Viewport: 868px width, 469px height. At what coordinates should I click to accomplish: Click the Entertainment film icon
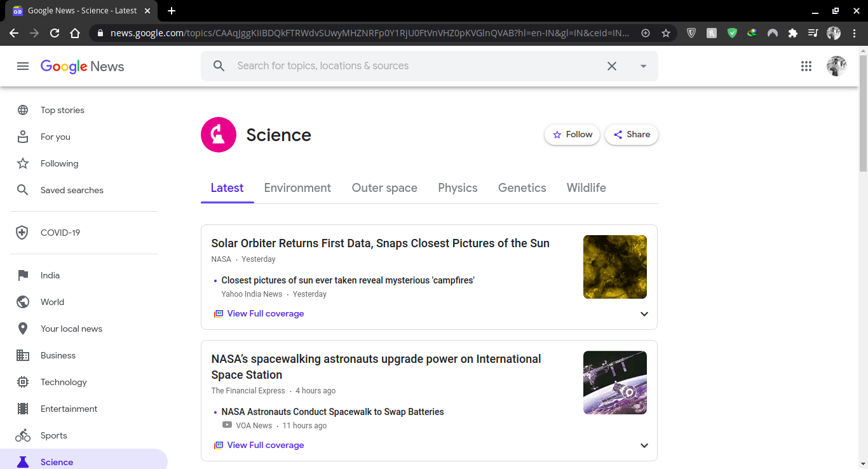pos(23,409)
